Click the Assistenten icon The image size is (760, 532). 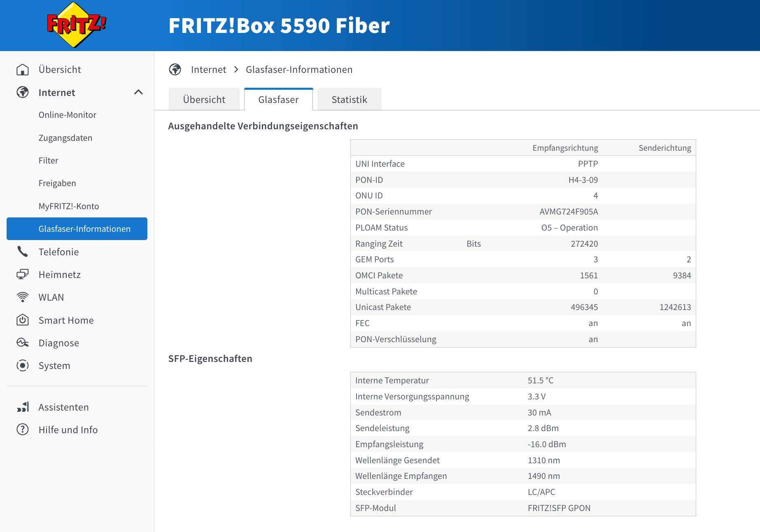click(23, 407)
